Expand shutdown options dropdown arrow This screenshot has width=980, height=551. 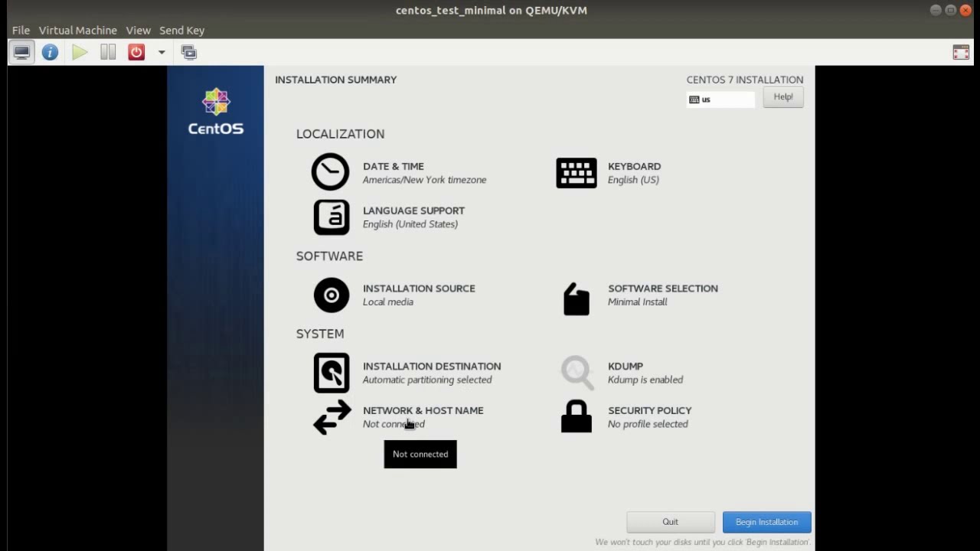pyautogui.click(x=162, y=52)
